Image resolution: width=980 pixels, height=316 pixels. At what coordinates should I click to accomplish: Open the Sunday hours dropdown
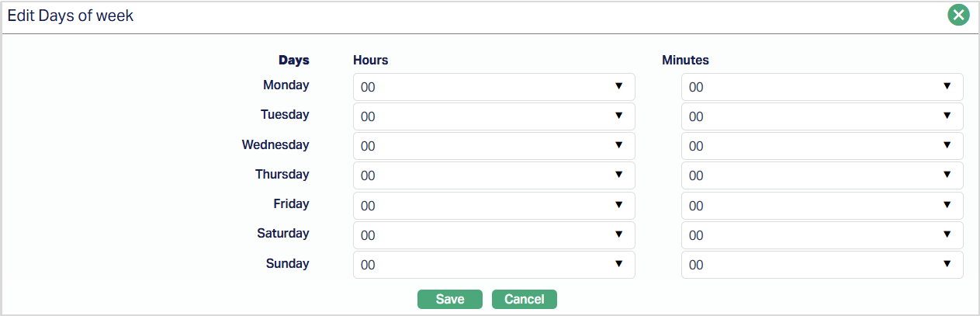[x=493, y=265]
